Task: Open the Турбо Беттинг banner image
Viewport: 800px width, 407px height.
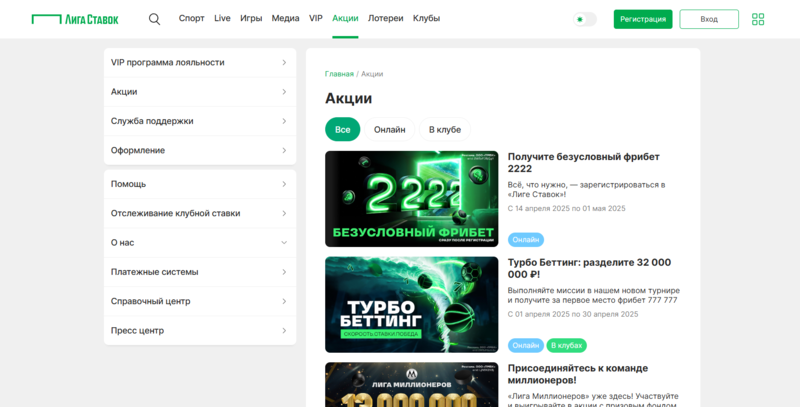Action: click(412, 304)
